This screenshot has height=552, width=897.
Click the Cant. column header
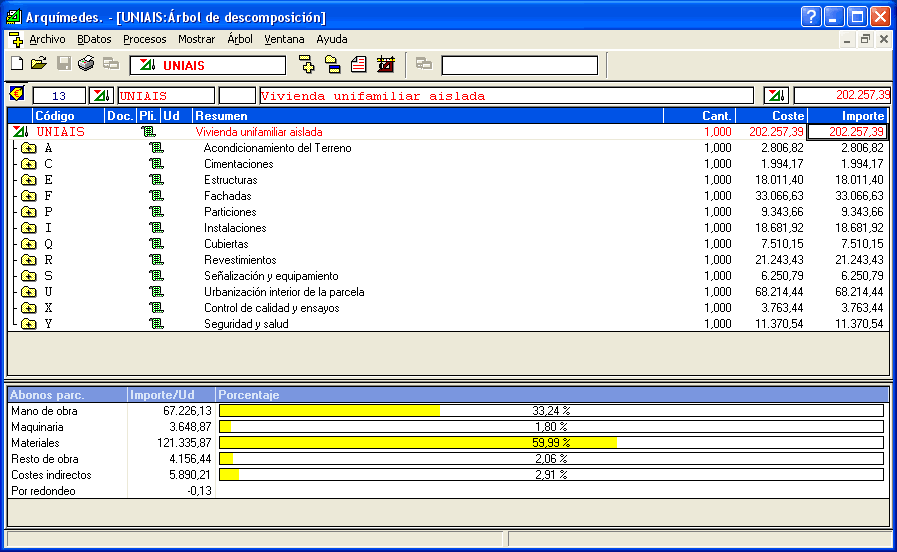click(x=700, y=116)
